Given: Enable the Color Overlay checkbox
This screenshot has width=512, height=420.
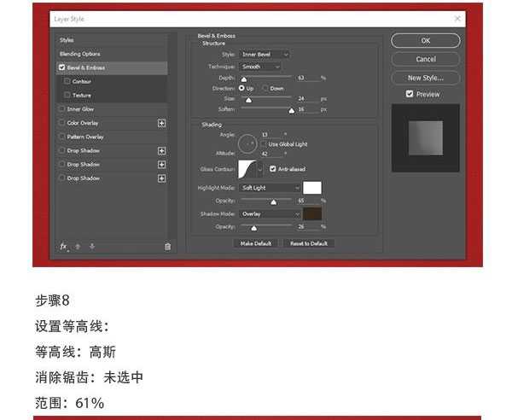Looking at the screenshot, I should click(61, 123).
